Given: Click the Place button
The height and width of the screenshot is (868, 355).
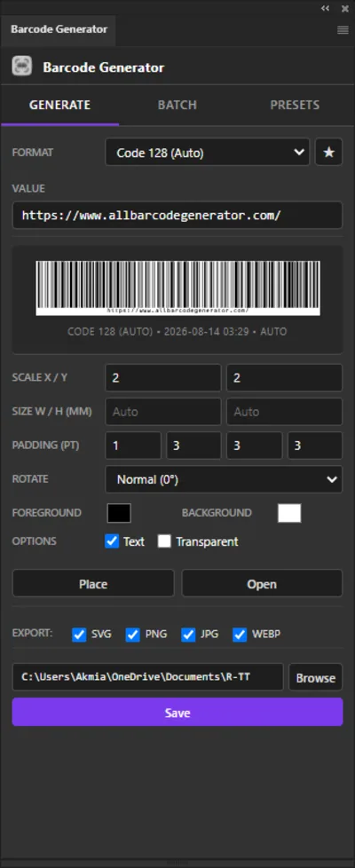Looking at the screenshot, I should tap(93, 584).
